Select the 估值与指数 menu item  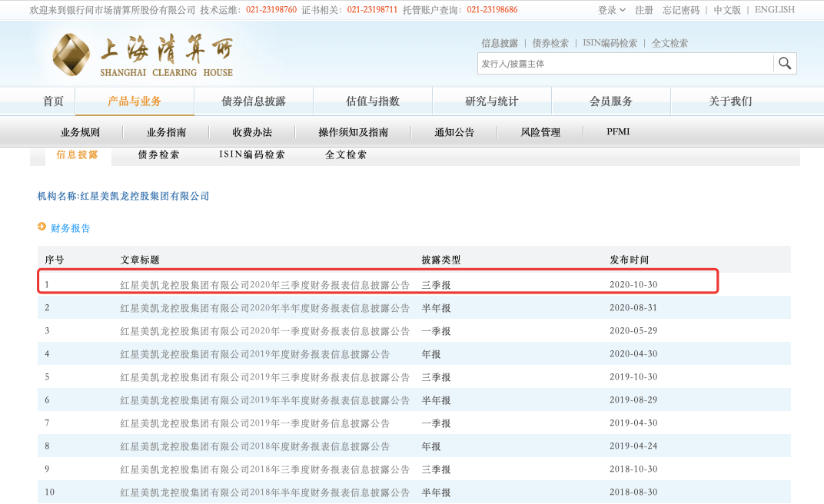(373, 101)
